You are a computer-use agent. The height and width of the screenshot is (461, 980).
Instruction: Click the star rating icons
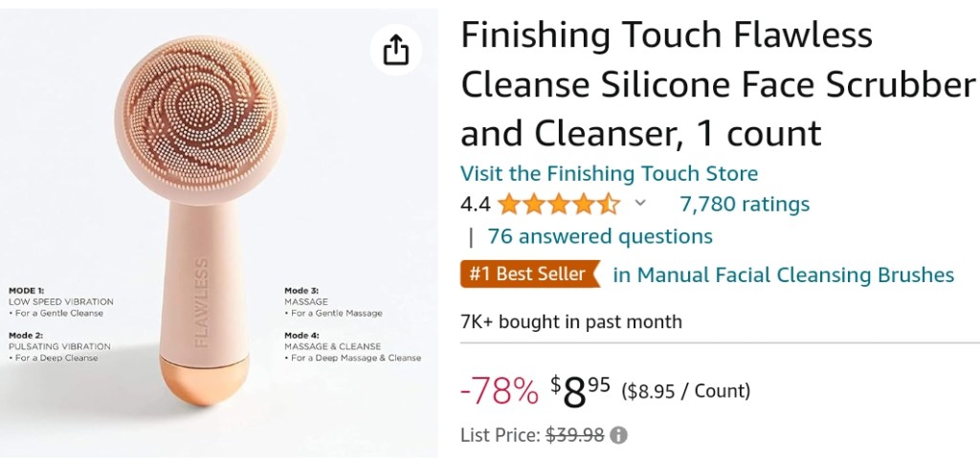coord(558,204)
